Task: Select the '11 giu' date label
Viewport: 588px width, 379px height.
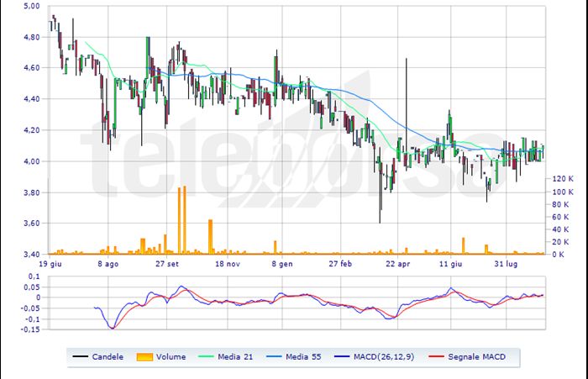Action: 451,264
